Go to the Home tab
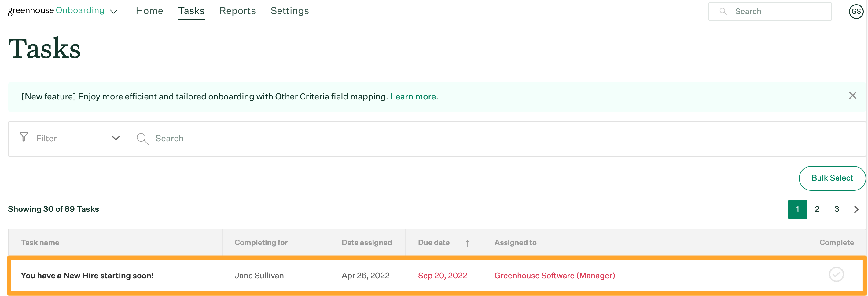The height and width of the screenshot is (296, 868). click(149, 11)
